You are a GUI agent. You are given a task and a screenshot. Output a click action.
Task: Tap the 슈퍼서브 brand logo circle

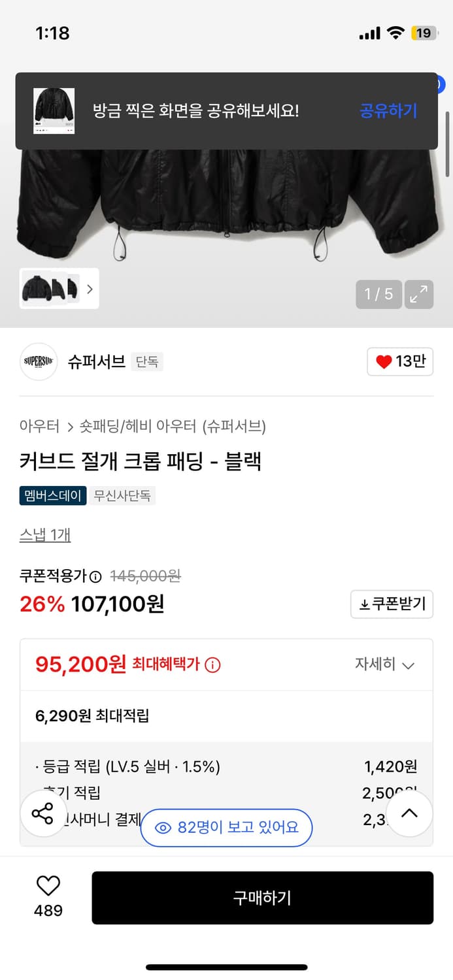pyautogui.click(x=39, y=362)
